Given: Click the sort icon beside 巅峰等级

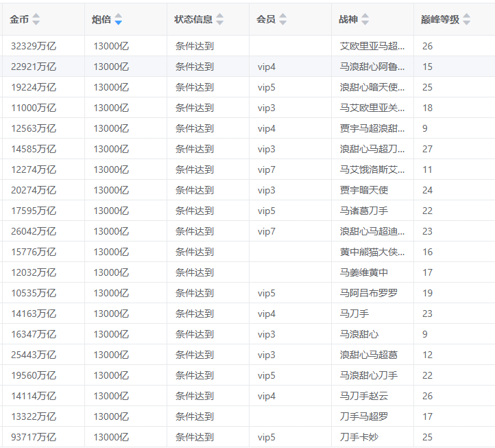Looking at the screenshot, I should pyautogui.click(x=466, y=19).
